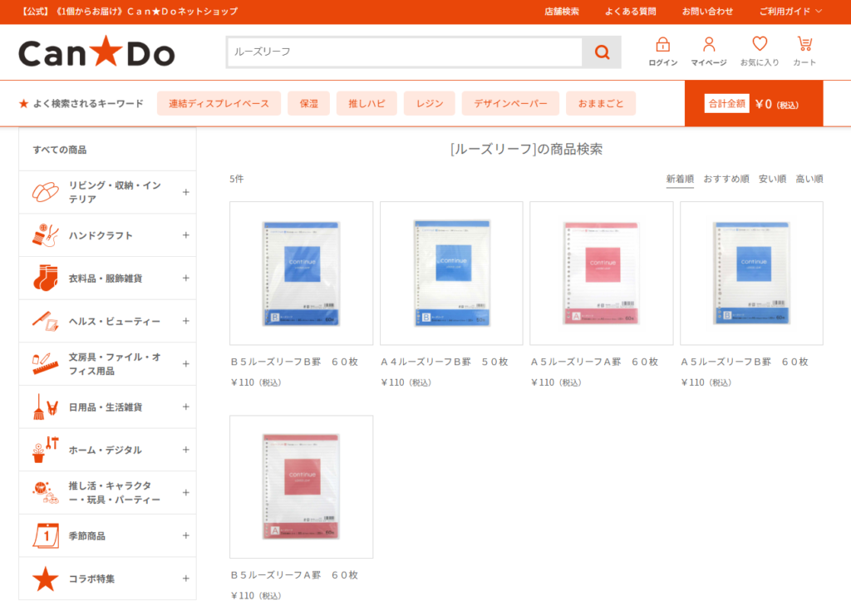
Task: Click the 文房具・ファイル・オフィス用品 category label
Action: click(x=115, y=364)
